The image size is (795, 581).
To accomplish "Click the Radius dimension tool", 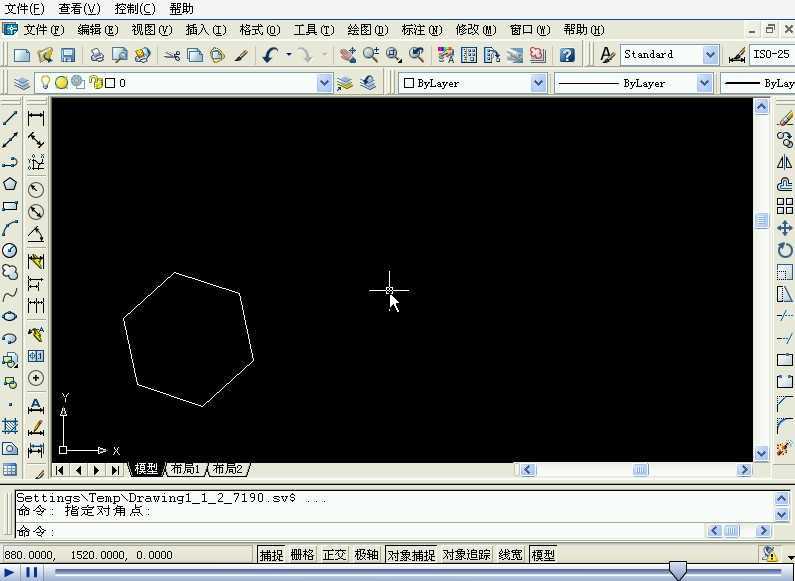I will pos(35,190).
